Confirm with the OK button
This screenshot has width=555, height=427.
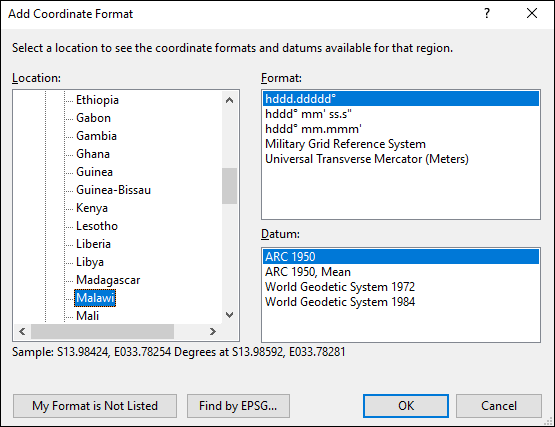tap(406, 406)
